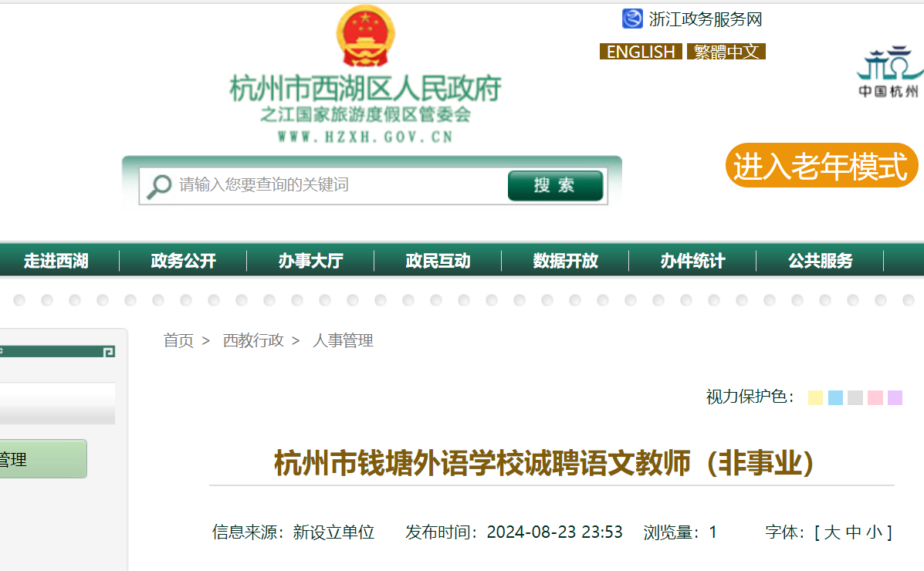Click the sidebar panel corner icon
This screenshot has width=924, height=571.
click(x=109, y=352)
